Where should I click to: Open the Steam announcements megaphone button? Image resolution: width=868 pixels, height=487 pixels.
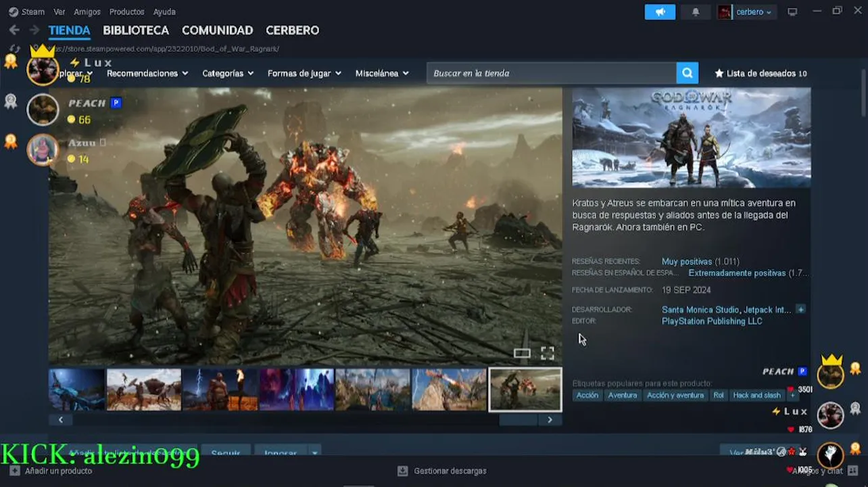click(x=660, y=12)
